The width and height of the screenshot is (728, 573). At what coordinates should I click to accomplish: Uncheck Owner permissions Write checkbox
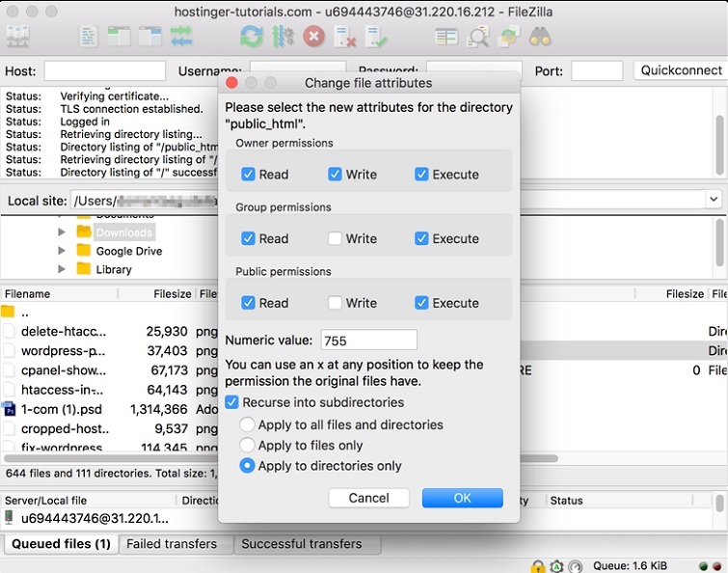(x=335, y=175)
